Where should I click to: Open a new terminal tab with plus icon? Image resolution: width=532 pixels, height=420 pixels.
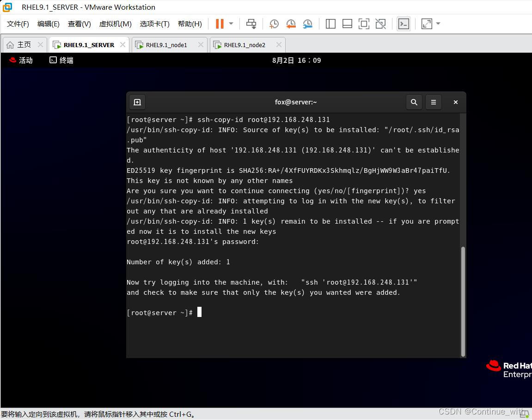coord(137,102)
